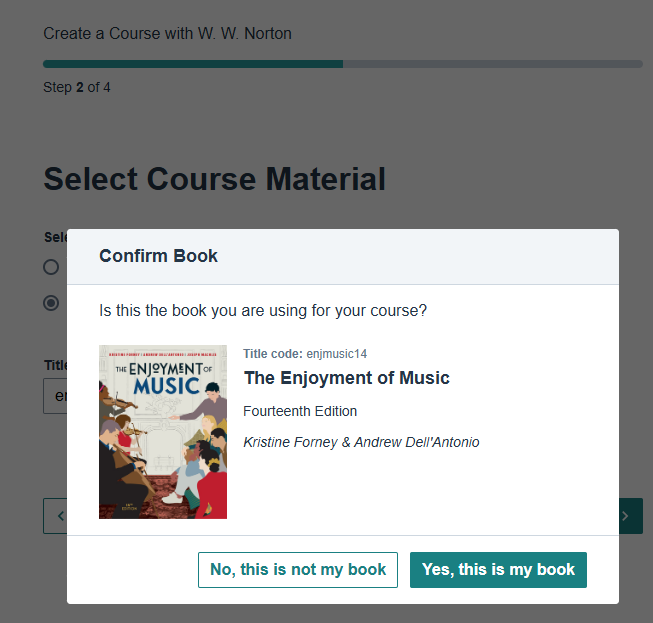Image resolution: width=653 pixels, height=623 pixels.
Task: Click the Fourteenth Edition text
Action: [x=300, y=411]
